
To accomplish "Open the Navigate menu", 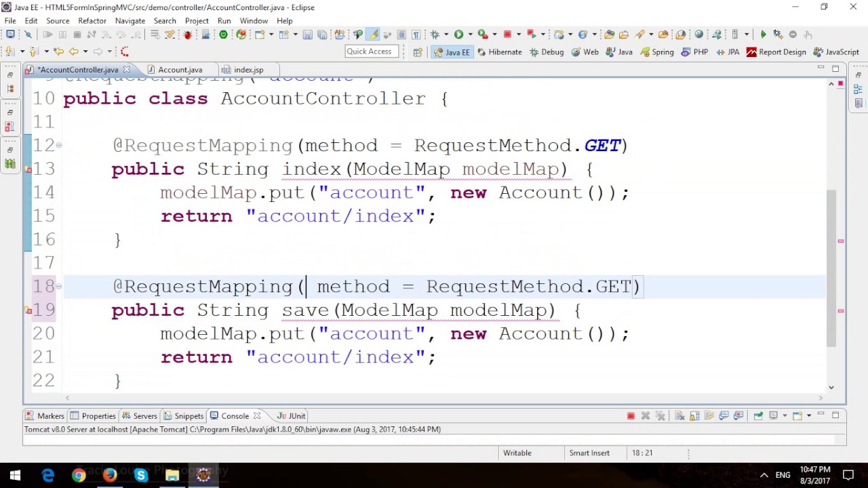I will 130,21.
